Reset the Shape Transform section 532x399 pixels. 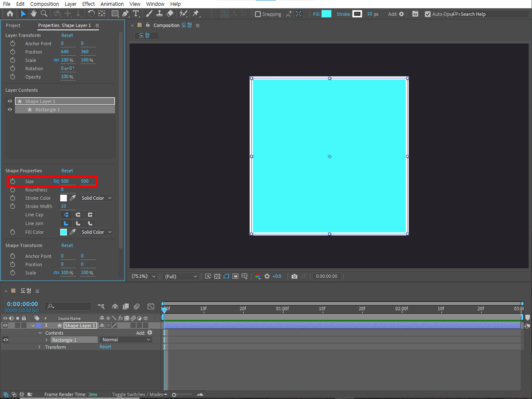click(67, 245)
